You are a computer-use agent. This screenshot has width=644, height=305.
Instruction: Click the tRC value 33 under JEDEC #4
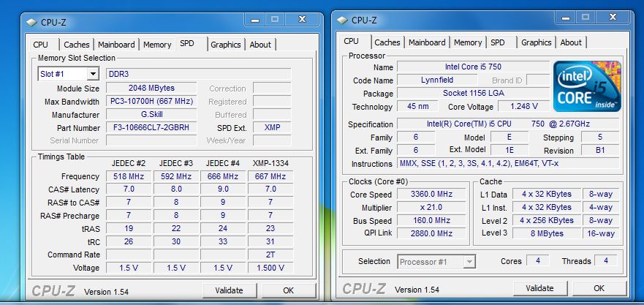[223, 241]
